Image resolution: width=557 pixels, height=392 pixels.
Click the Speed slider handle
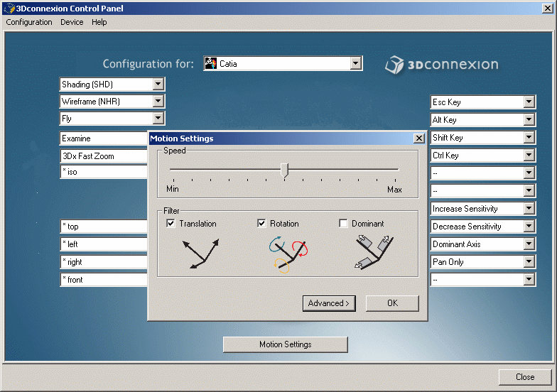285,170
